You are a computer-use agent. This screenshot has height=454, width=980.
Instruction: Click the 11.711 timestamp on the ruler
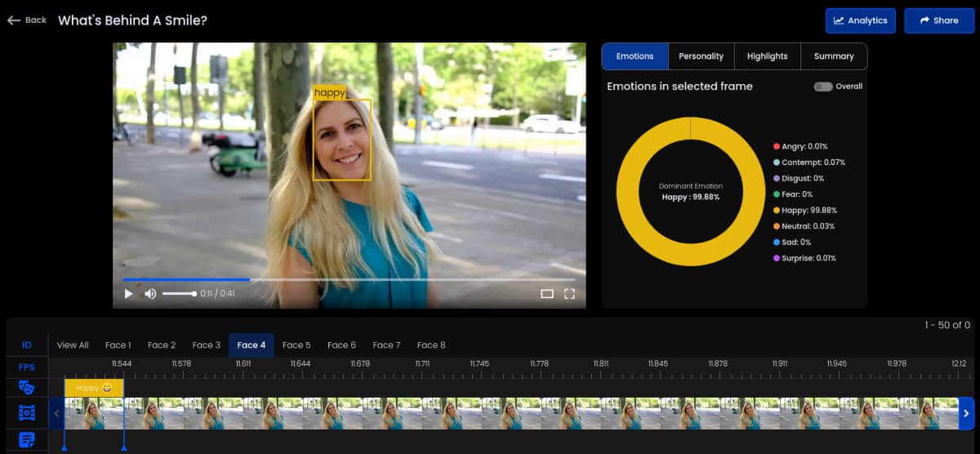pyautogui.click(x=422, y=363)
